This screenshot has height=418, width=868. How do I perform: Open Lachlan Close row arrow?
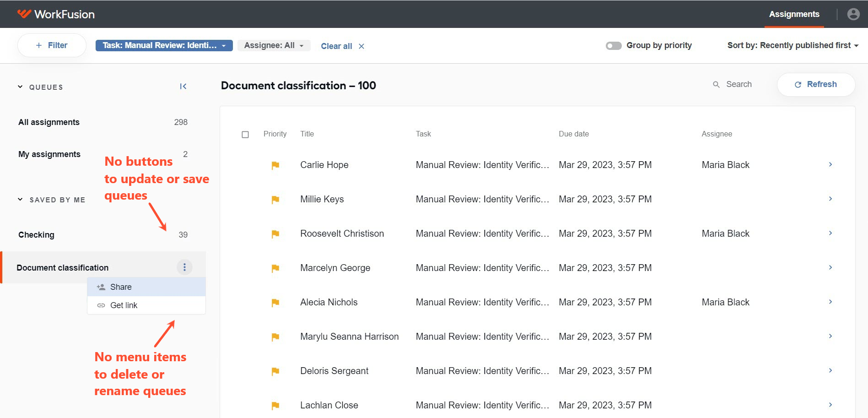coord(830,405)
